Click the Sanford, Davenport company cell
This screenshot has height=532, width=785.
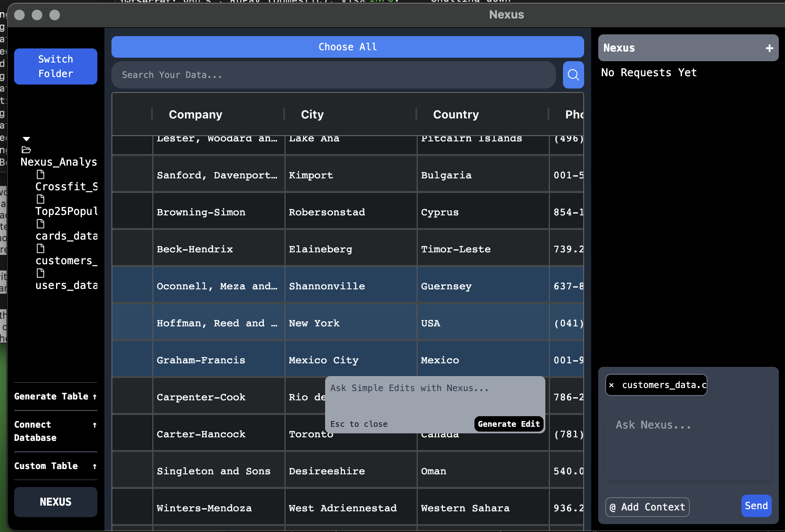[218, 175]
